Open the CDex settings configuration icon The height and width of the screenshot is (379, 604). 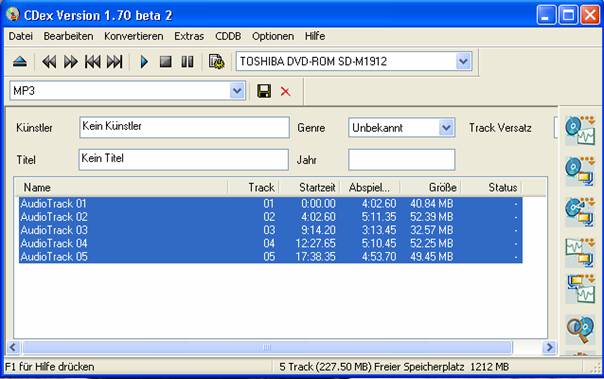point(216,62)
